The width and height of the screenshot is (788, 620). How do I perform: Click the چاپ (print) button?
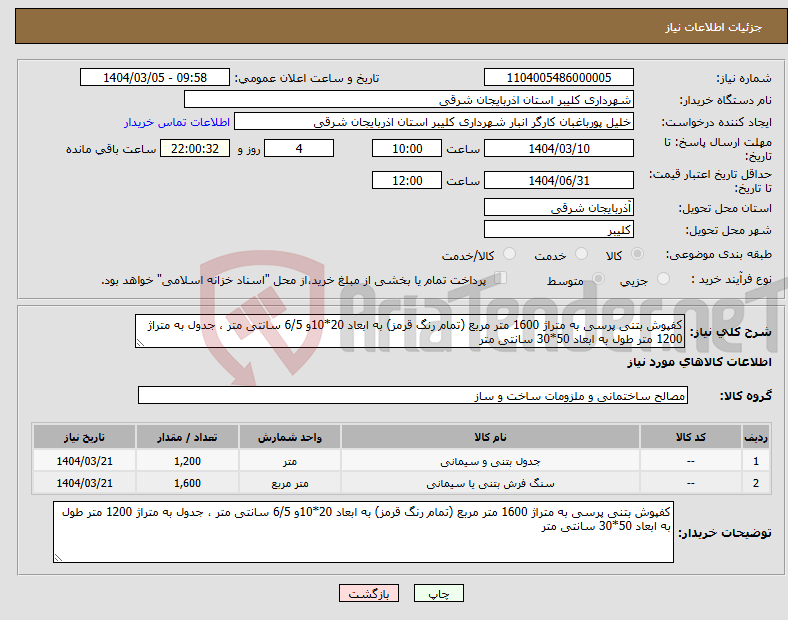pyautogui.click(x=438, y=593)
